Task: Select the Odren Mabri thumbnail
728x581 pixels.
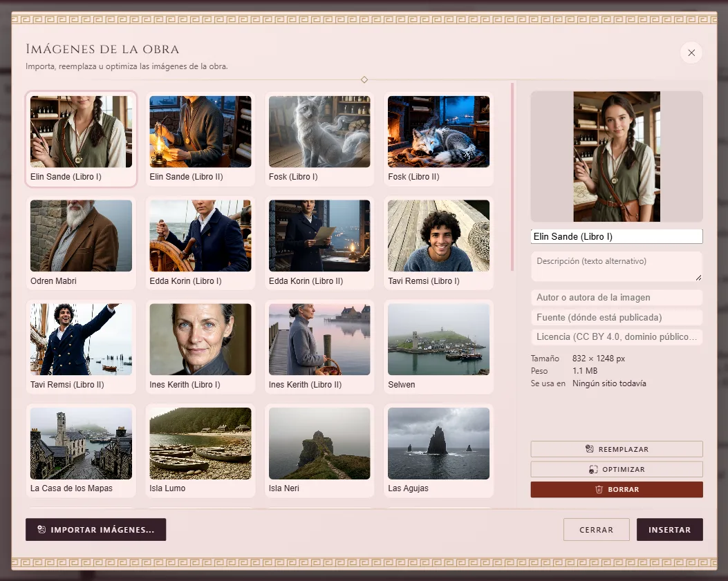Action: pos(82,242)
